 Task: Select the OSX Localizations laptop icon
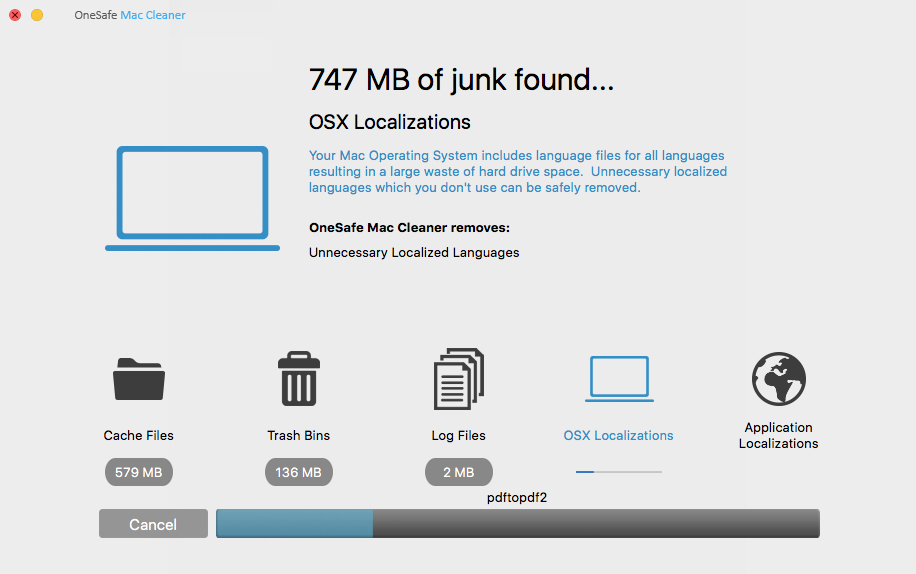point(619,379)
